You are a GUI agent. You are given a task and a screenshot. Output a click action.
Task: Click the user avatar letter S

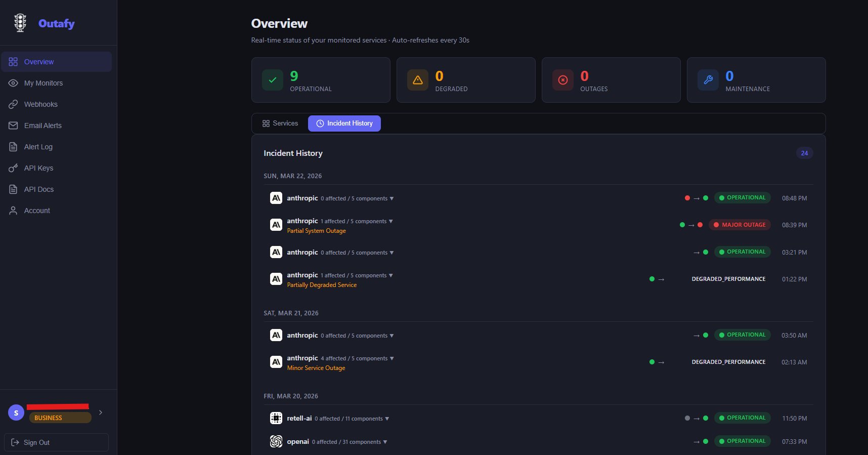point(16,412)
